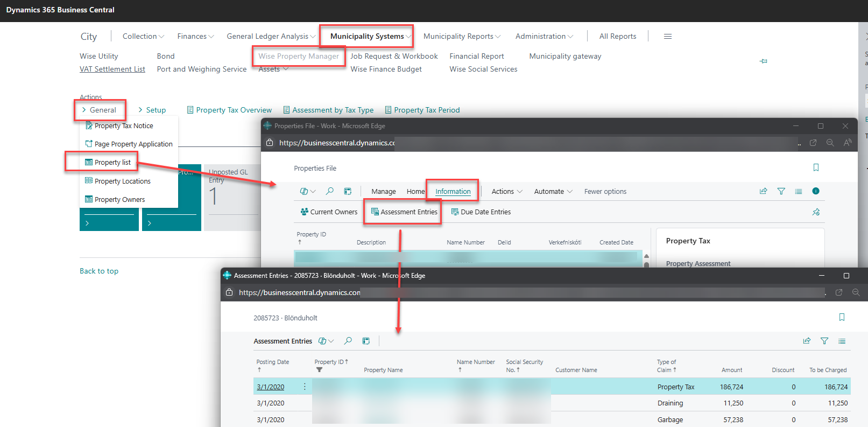The height and width of the screenshot is (427, 868).
Task: Click the Properties File list vertical scrollbar
Action: (646, 260)
